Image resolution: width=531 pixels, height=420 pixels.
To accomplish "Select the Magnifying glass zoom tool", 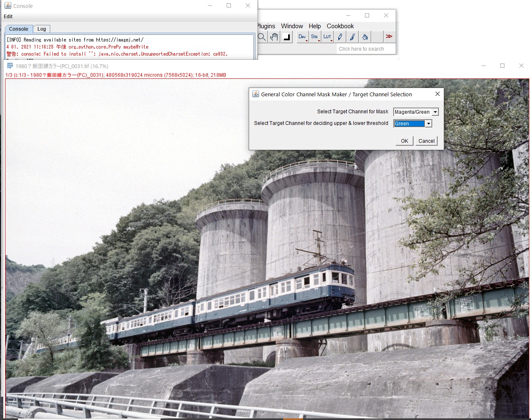I will pos(262,37).
